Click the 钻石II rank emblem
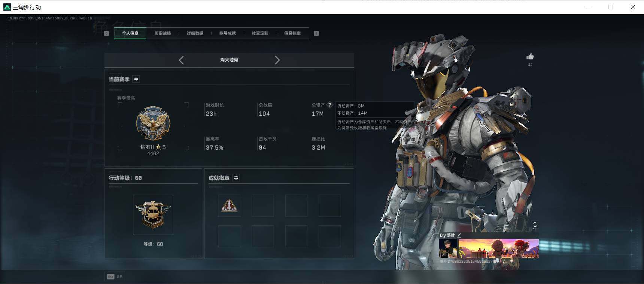 (x=153, y=123)
